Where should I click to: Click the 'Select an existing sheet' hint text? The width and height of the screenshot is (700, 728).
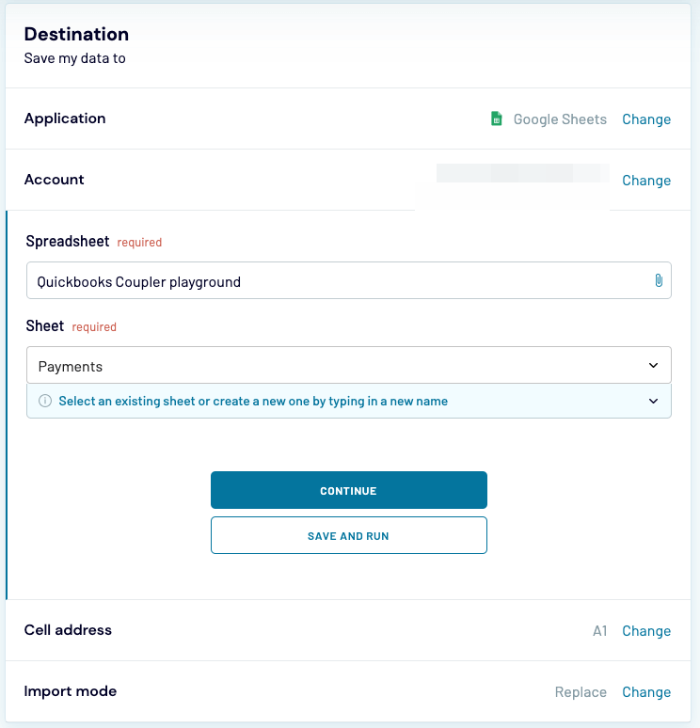[x=253, y=401]
